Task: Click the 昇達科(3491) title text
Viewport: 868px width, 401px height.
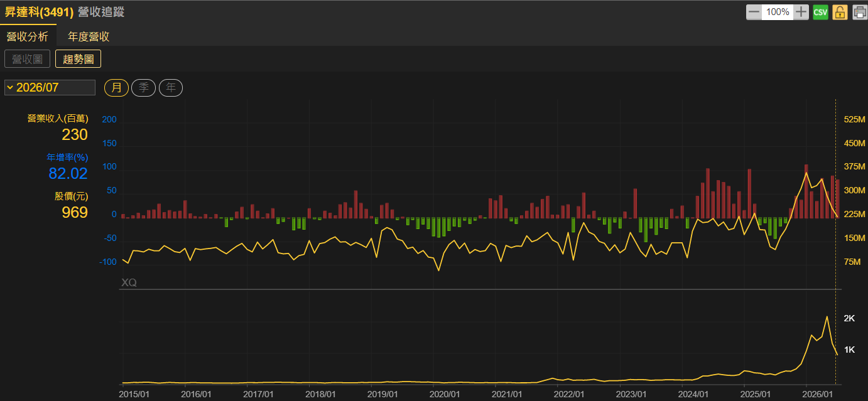Action: (39, 11)
